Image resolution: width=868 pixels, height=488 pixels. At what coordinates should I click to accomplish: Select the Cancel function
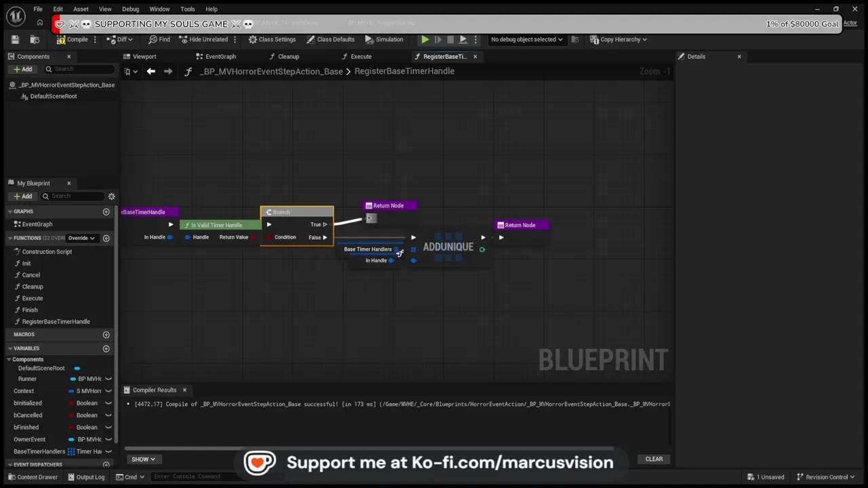(31, 275)
